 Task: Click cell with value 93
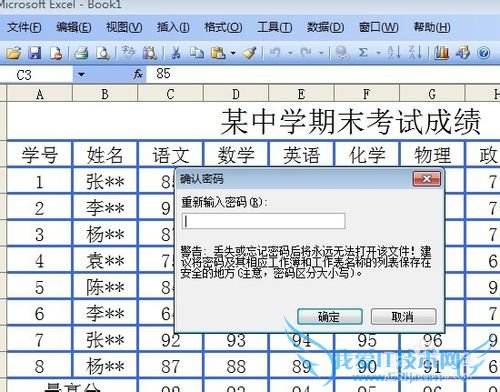pyautogui.click(x=236, y=340)
